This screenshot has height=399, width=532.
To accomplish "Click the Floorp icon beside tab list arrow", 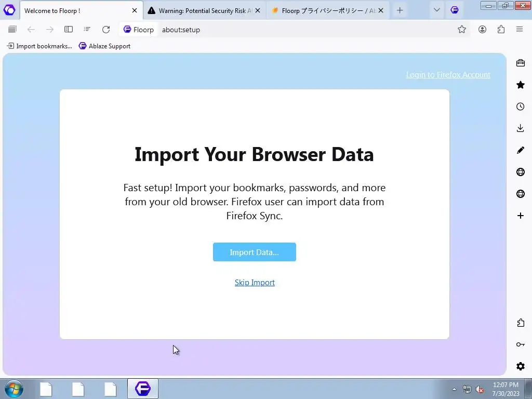I will [x=455, y=10].
